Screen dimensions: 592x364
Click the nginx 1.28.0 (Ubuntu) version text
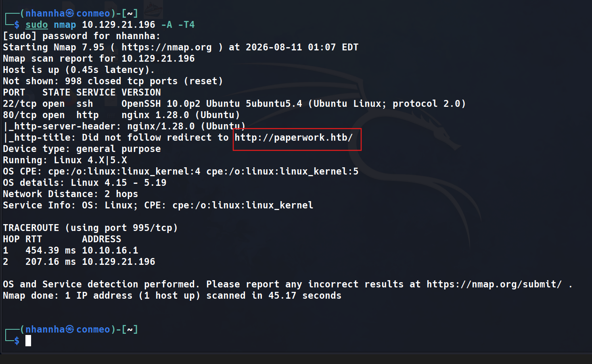click(180, 115)
